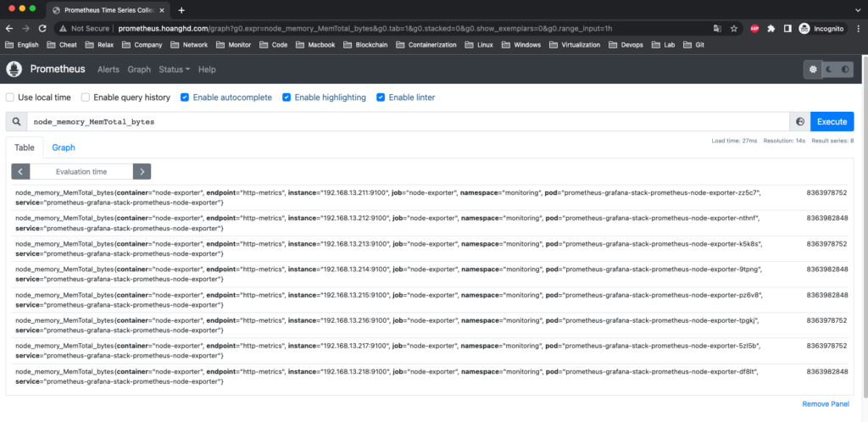The width and height of the screenshot is (868, 422).
Task: Click the browser back arrow
Action: coord(9,28)
